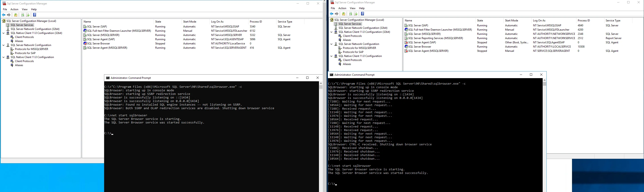Sort by Name column header in left window

118,22
